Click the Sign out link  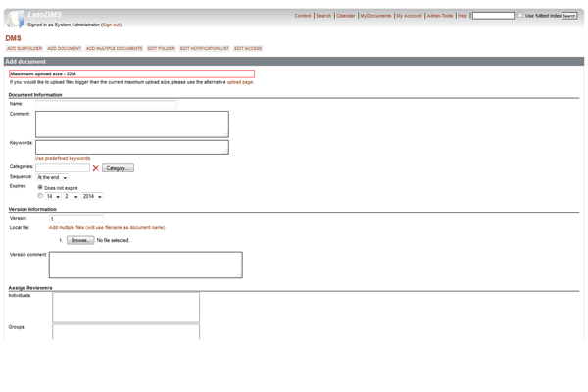coord(111,24)
